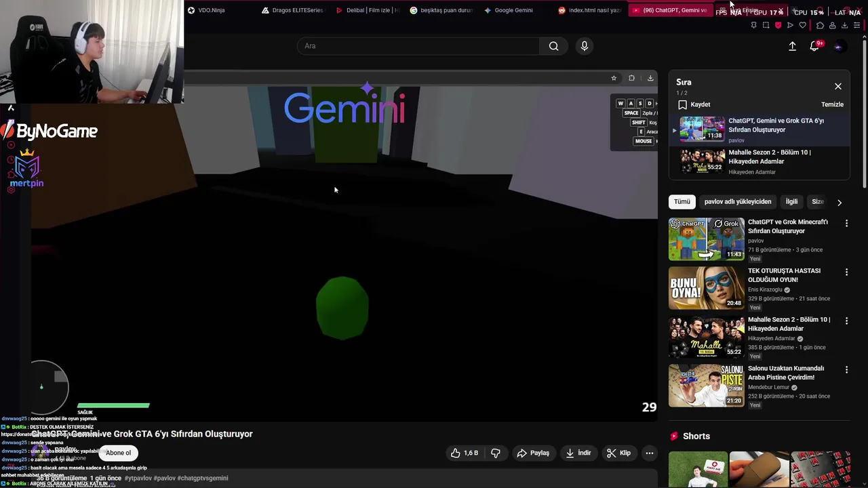Click the mertpin overlay logo
This screenshot has height=488, width=868.
(26, 169)
